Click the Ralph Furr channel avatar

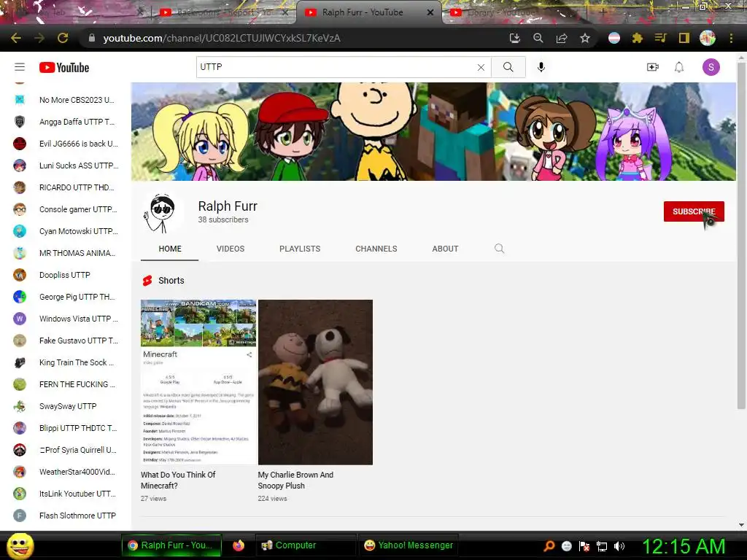click(162, 213)
